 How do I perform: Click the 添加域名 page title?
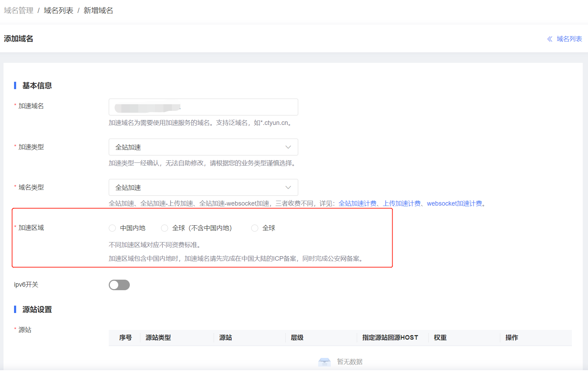(19, 39)
